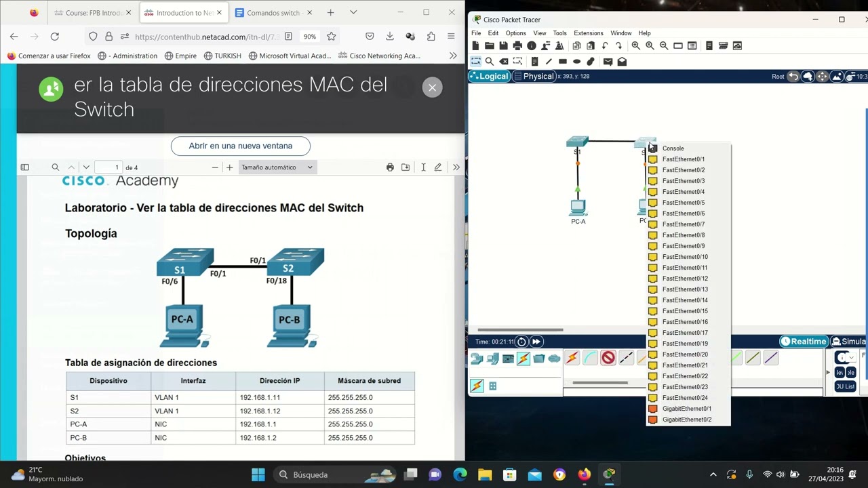The height and width of the screenshot is (488, 868).
Task: Choose the Delete tool in Packet Tracer
Action: (x=504, y=62)
